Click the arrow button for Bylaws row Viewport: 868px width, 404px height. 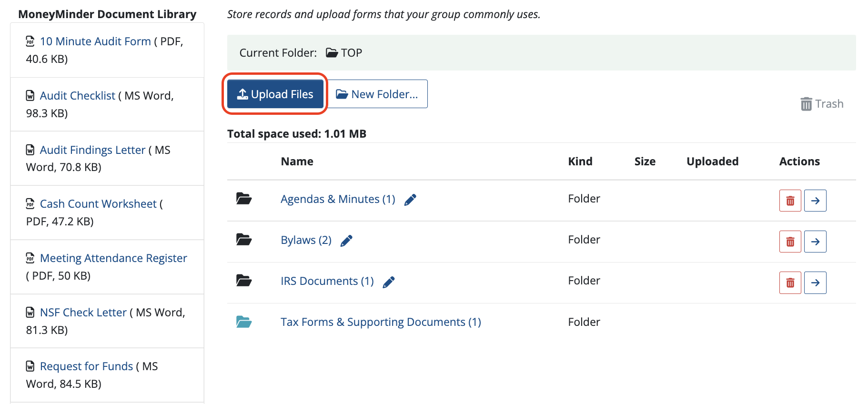click(x=815, y=242)
